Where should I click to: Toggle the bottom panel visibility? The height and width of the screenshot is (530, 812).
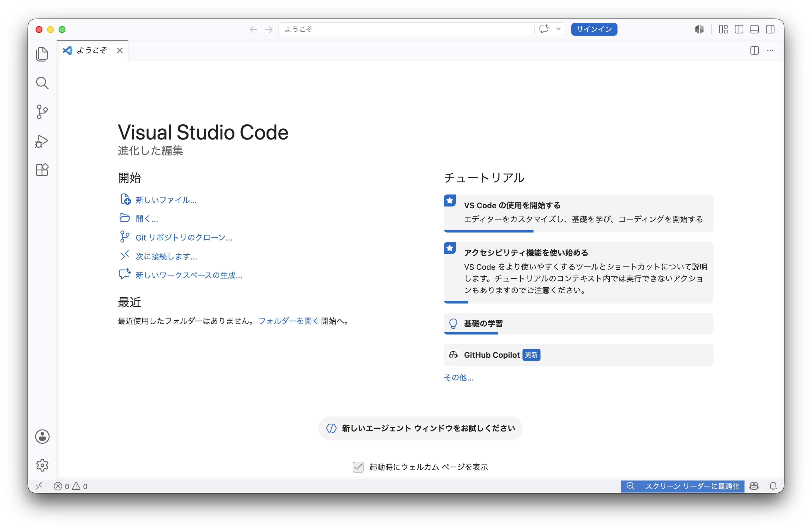coord(754,29)
